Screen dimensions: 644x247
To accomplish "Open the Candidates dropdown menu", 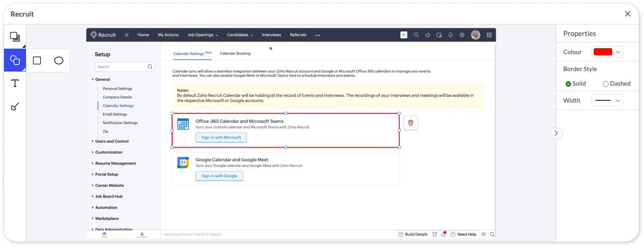I will click(240, 35).
